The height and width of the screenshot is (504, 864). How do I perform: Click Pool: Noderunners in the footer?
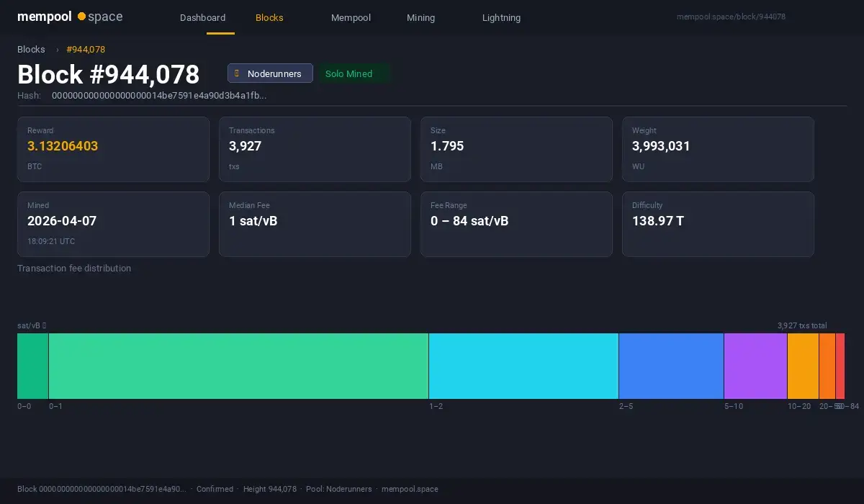point(339,489)
